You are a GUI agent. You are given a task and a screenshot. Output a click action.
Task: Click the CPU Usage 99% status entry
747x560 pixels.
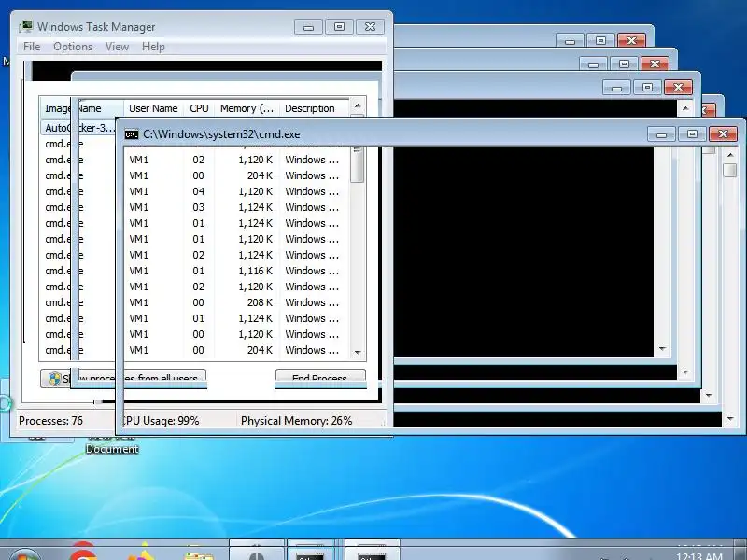point(160,421)
